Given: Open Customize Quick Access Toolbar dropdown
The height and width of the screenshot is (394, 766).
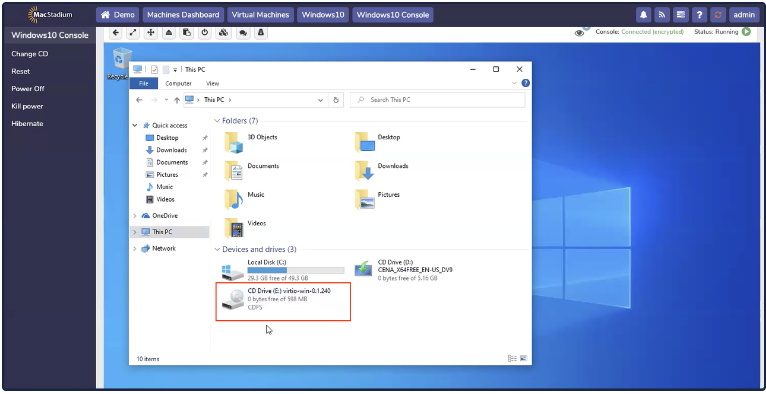Looking at the screenshot, I should point(175,70).
